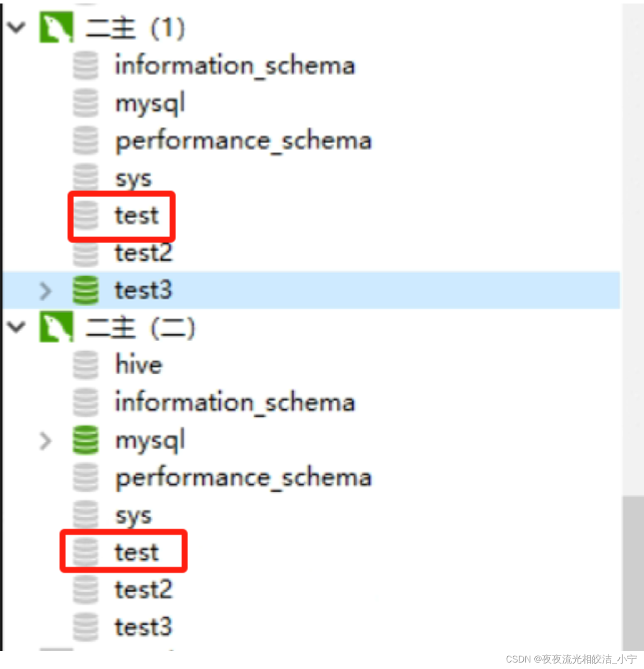Click the database cylinder icon beside mysql in 二主 (二)
This screenshot has width=644, height=669.
point(85,440)
